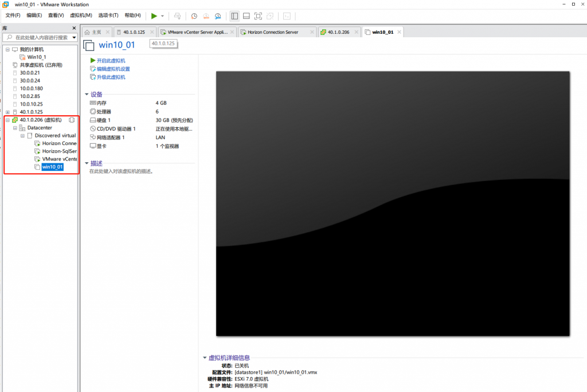Select host 10.0.0.180 in library
Viewport: 587px width, 392px height.
click(x=31, y=89)
